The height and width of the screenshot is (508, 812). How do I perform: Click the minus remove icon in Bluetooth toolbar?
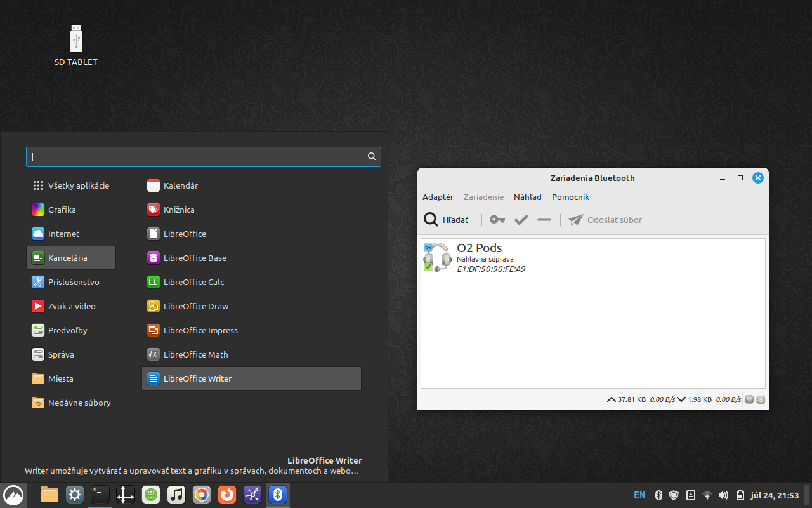[x=544, y=220]
